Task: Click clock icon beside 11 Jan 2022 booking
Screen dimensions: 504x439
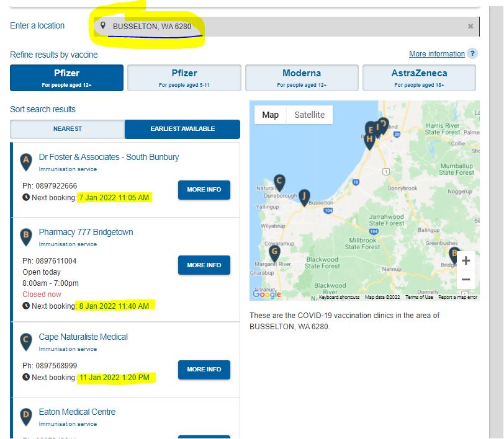Action: [x=26, y=377]
